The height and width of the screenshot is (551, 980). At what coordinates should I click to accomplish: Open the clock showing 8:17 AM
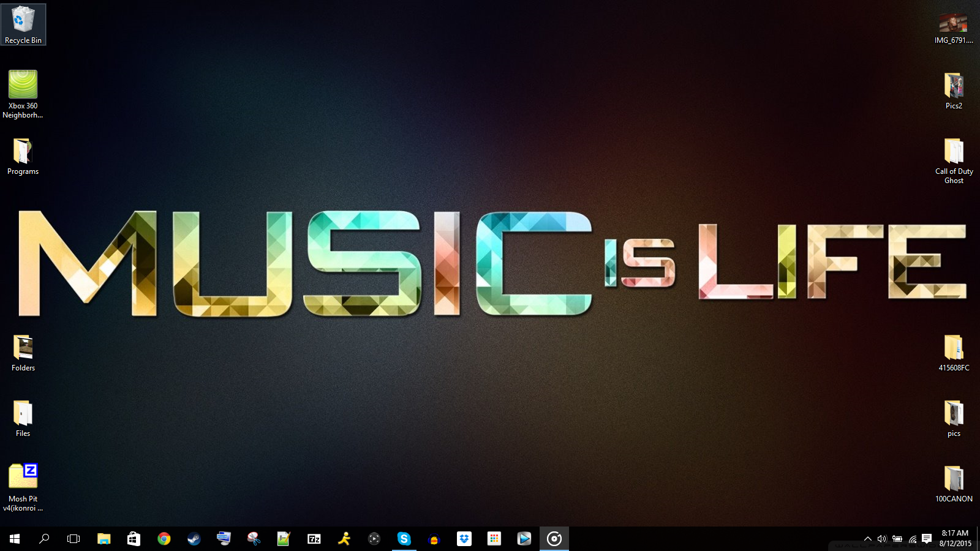coord(955,539)
